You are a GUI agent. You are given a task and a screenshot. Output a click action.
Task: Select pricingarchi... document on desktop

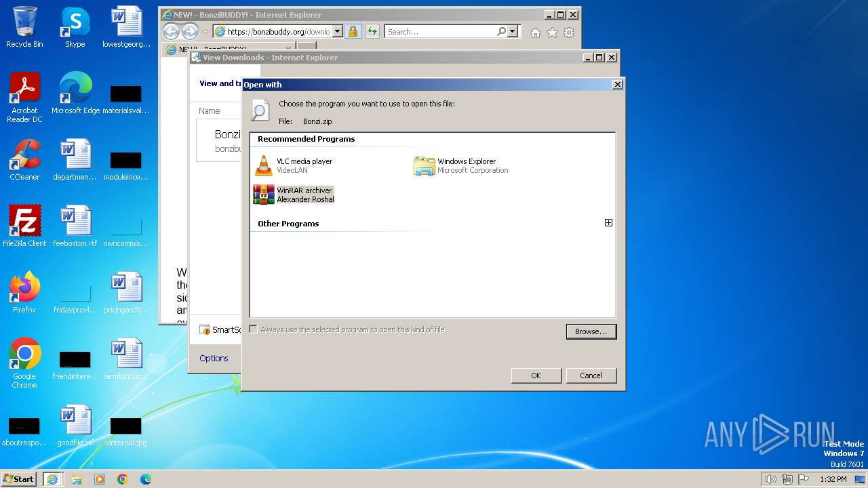click(x=126, y=293)
